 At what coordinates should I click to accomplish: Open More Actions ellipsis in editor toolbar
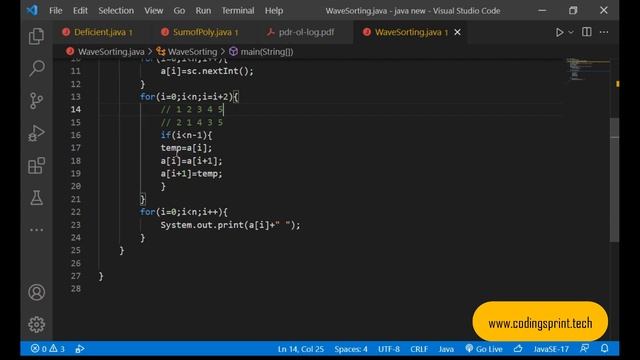pos(604,32)
